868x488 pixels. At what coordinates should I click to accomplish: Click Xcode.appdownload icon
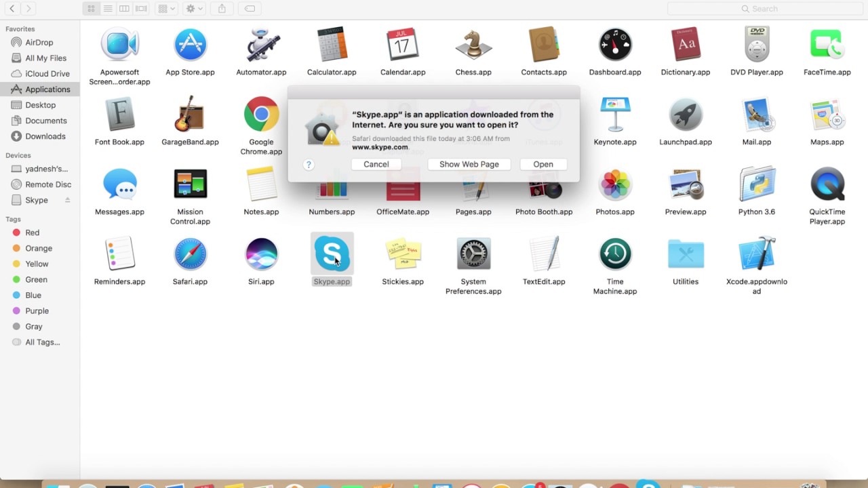[x=757, y=254]
